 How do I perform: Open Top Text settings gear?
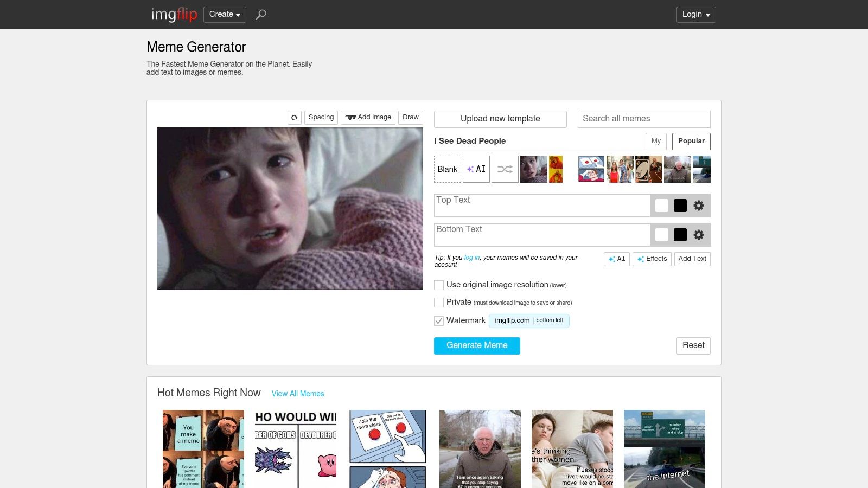699,206
